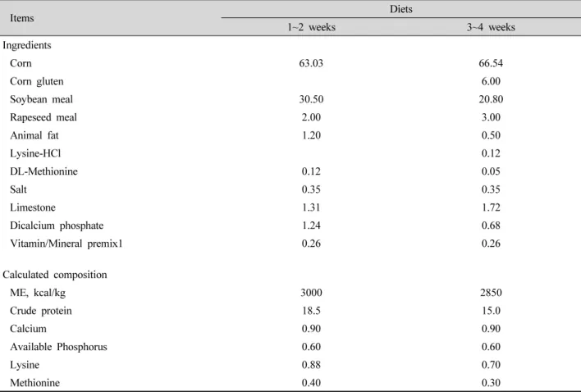Click the 3~4 weeks column heading
The height and width of the screenshot is (392, 581).
[491, 27]
